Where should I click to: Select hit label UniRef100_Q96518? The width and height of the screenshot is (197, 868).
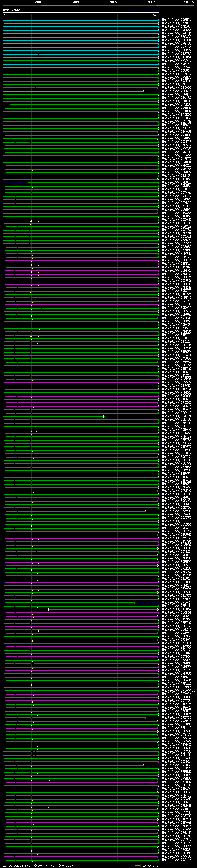pyautogui.click(x=176, y=565)
